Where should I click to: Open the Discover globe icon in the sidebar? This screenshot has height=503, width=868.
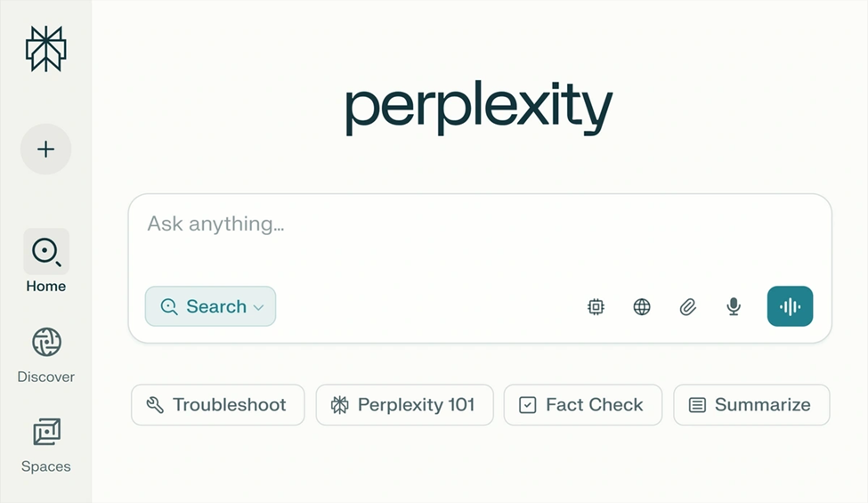tap(46, 342)
